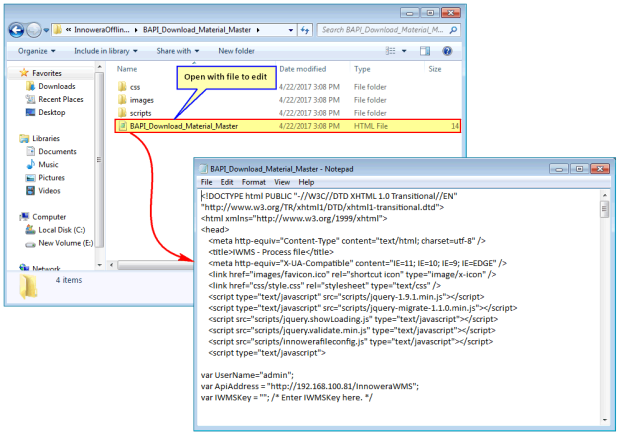Open the Notepad Help menu
This screenshot has width=621, height=437.
(x=306, y=182)
